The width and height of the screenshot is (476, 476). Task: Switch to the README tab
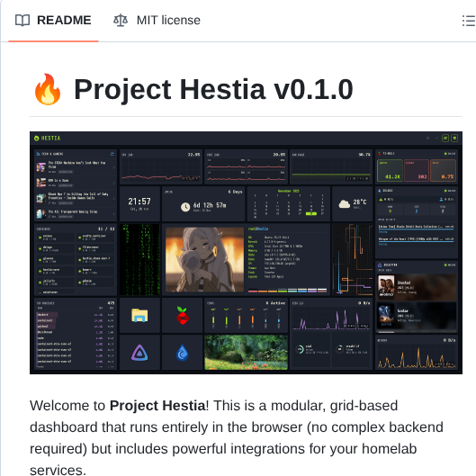(53, 21)
